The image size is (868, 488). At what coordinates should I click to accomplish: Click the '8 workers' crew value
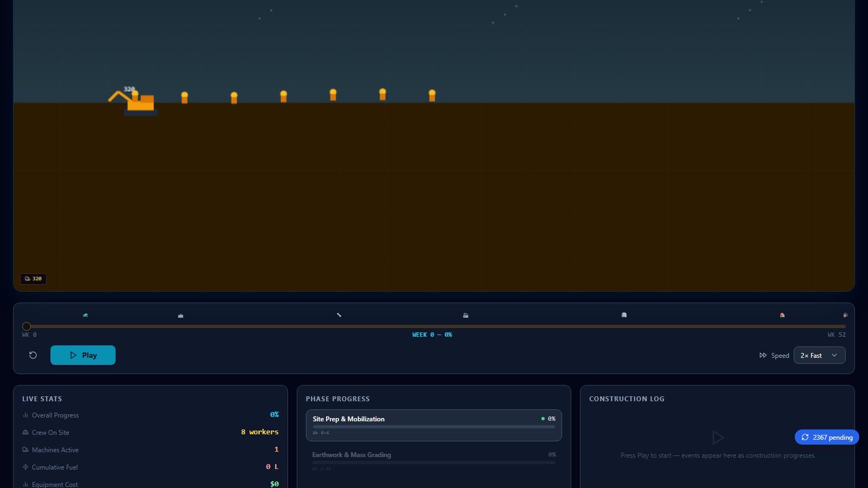click(x=260, y=432)
